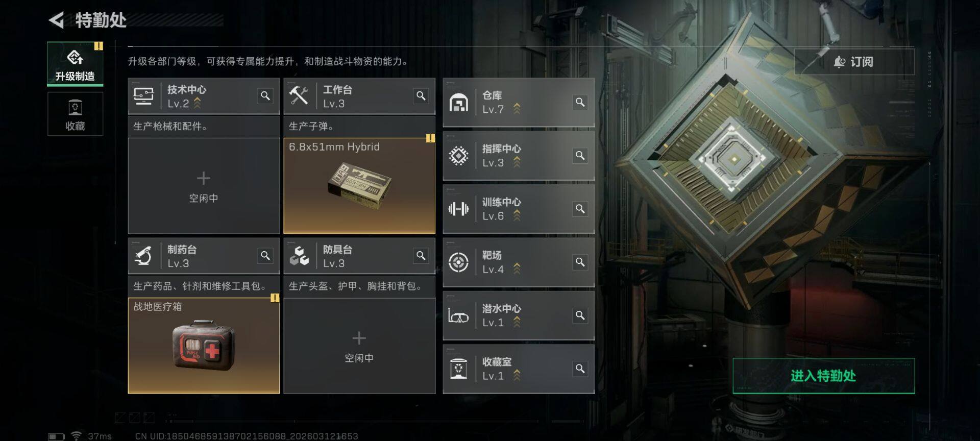
Task: Click the 训练中心 dumbbell icon
Action: click(x=458, y=209)
